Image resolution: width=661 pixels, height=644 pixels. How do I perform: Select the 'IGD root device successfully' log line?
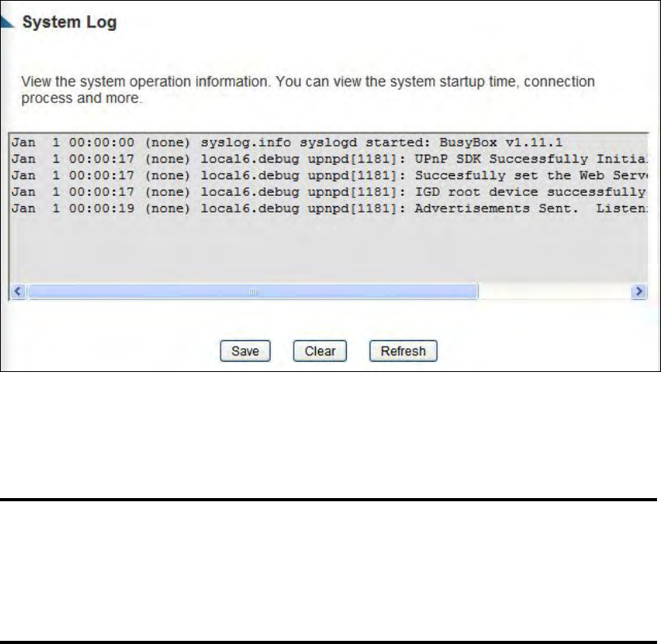329,192
